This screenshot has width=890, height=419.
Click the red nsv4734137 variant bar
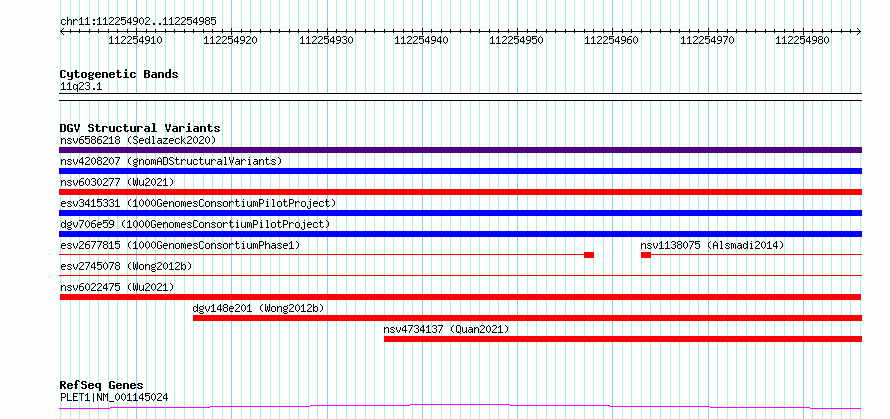[623, 339]
